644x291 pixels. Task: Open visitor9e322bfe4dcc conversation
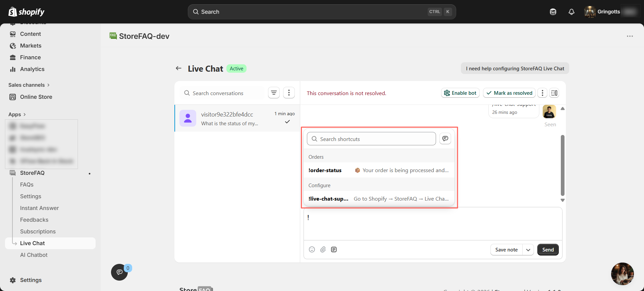tap(237, 118)
